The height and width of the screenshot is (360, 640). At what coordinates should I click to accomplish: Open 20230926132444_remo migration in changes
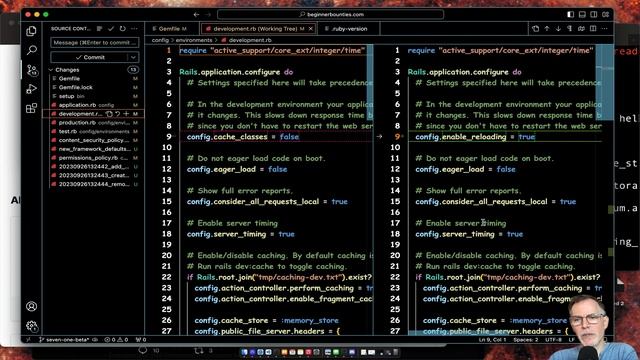click(x=93, y=184)
